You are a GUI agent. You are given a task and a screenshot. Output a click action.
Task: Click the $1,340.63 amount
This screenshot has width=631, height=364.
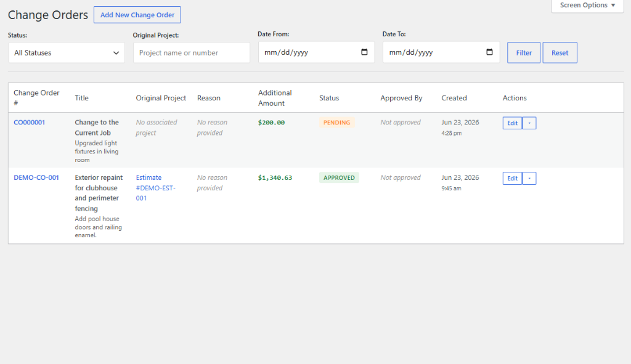pos(275,178)
